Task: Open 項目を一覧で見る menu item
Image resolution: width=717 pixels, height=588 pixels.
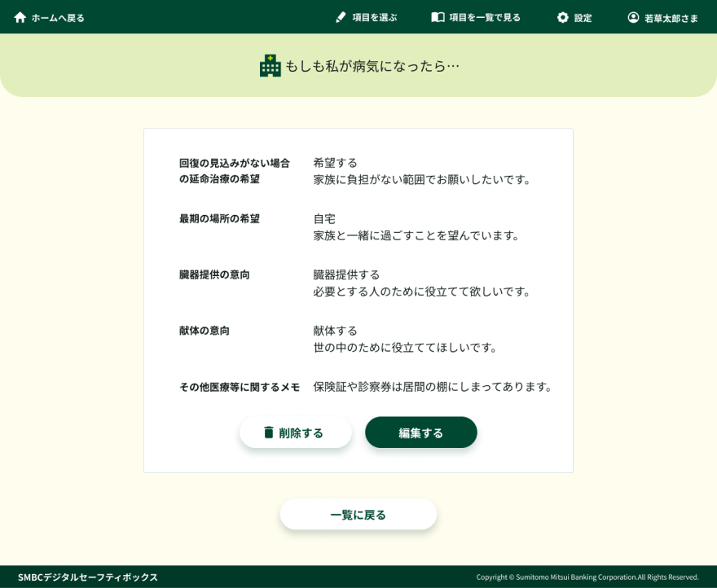Action: 476,17
